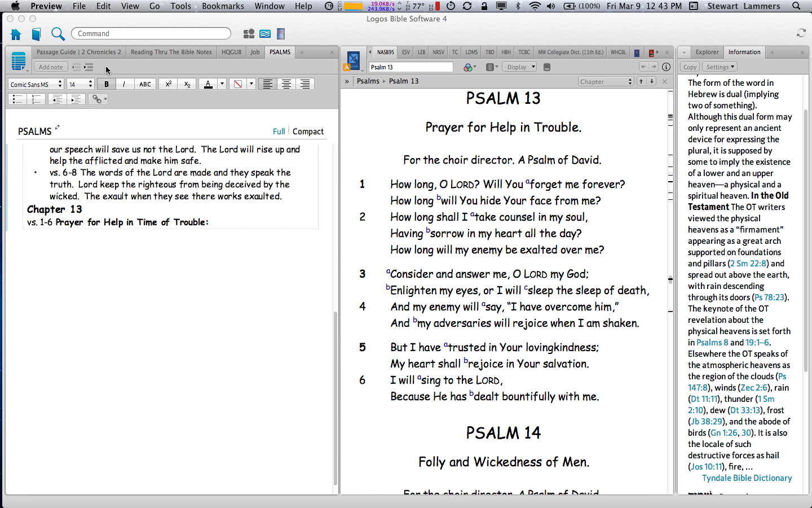Open the Tyndale Bible Dictionary link
This screenshot has width=812, height=508.
[x=747, y=478]
